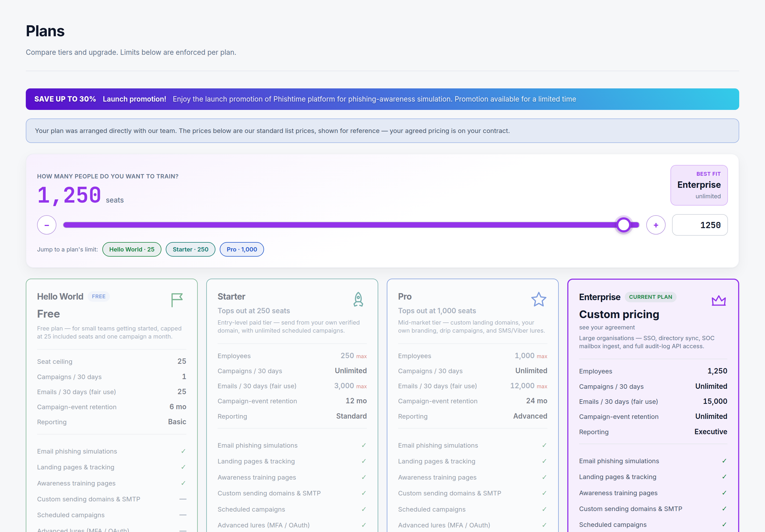Click the Starter plan title
The image size is (765, 532).
tap(231, 296)
